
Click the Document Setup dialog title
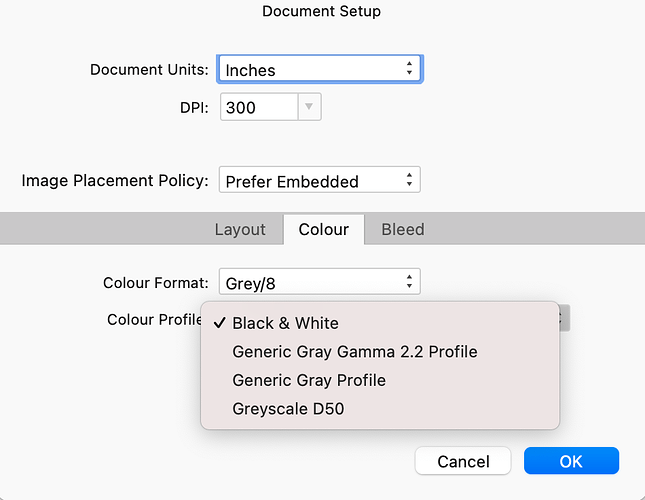(321, 12)
